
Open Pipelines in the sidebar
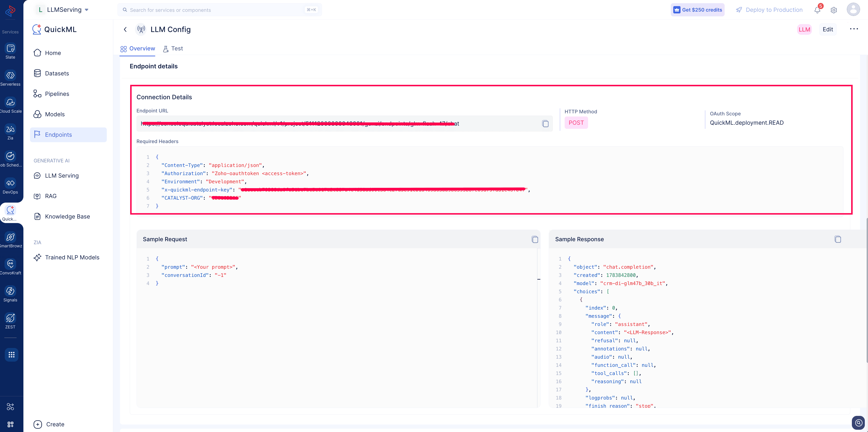(68, 94)
